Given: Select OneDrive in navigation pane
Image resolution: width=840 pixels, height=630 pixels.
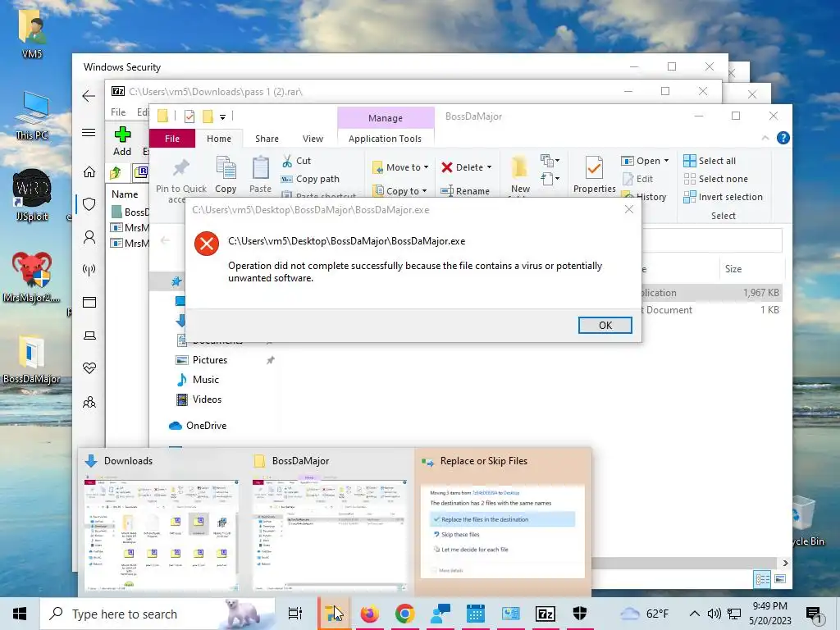Looking at the screenshot, I should click(x=198, y=426).
